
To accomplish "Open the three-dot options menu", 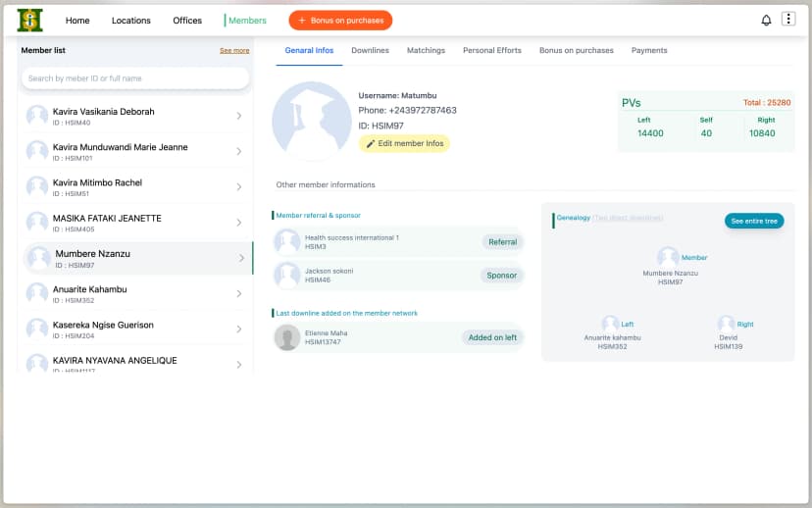I will (x=787, y=20).
